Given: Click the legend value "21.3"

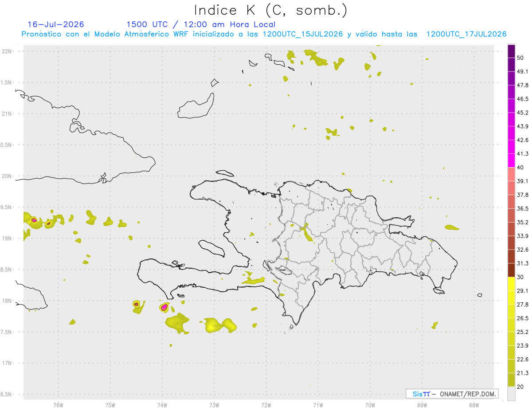Looking at the screenshot, I should click(x=523, y=373).
